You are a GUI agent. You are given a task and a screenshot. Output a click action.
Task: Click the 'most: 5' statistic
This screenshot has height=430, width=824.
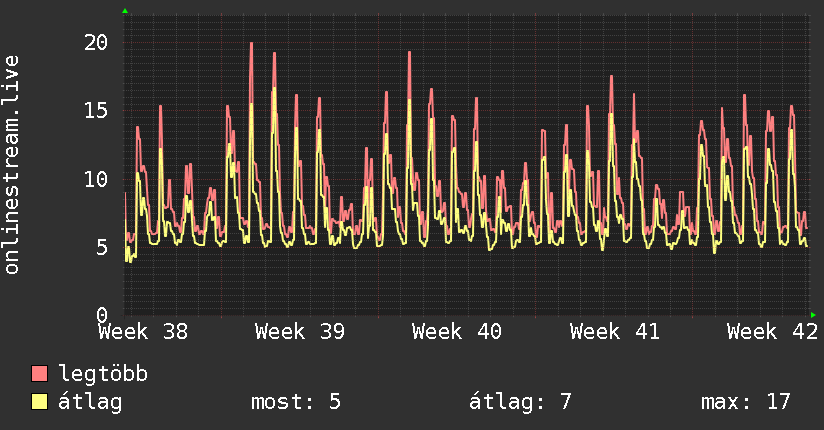[x=296, y=402]
